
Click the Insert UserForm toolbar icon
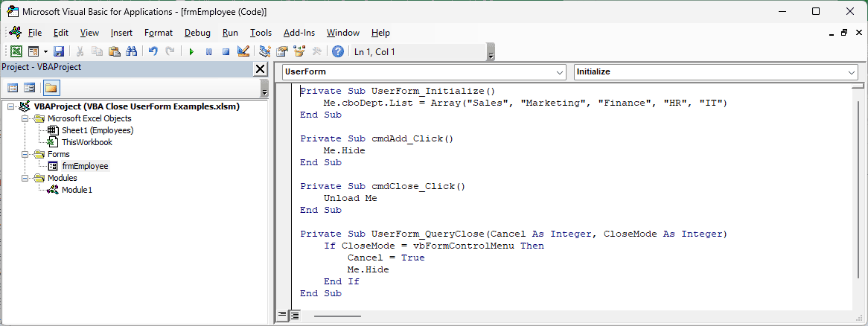tap(33, 51)
